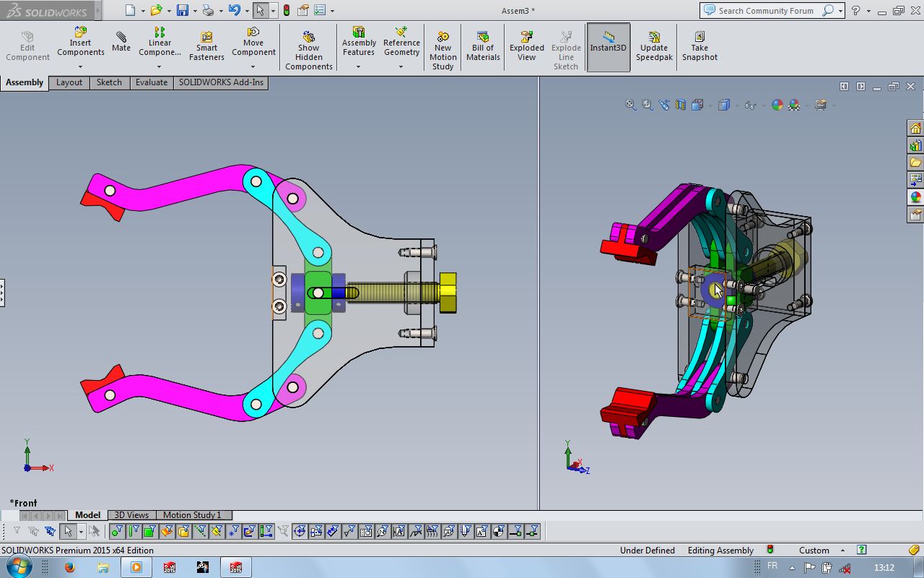924x578 pixels.
Task: Select Linear Component Pattern tool
Action: (160, 41)
